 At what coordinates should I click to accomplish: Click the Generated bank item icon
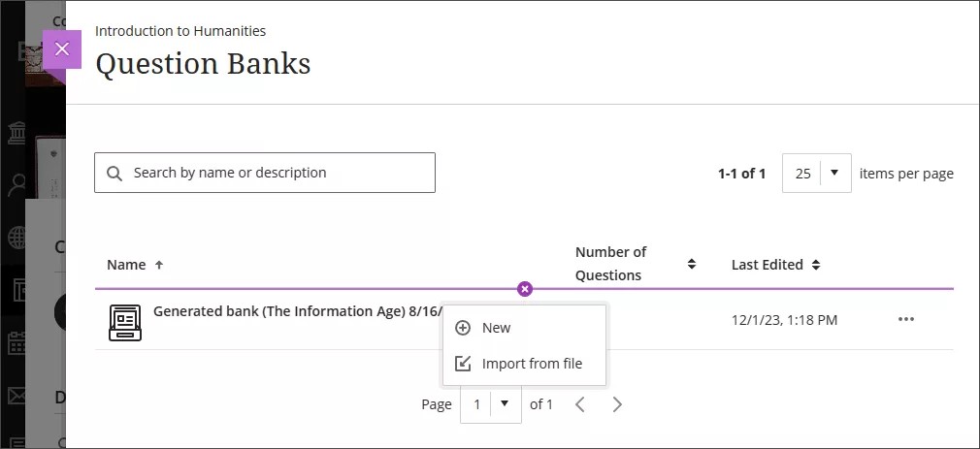point(124,322)
